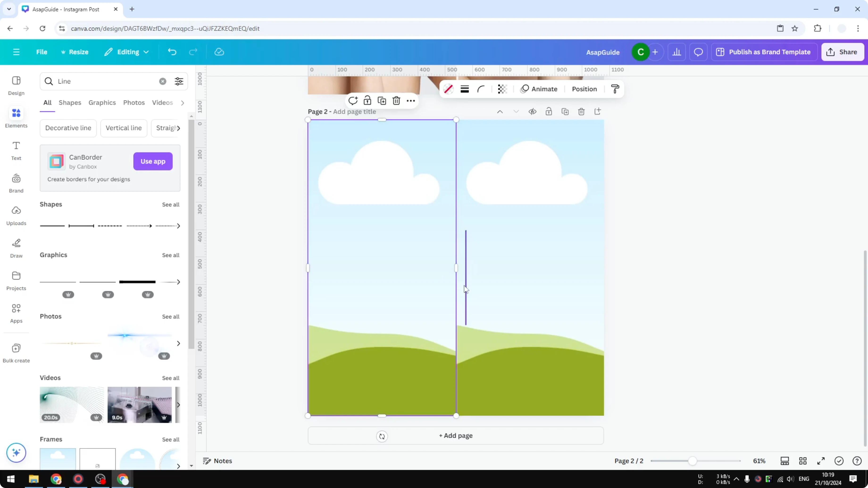Open the Elements panel in the sidebar
This screenshot has height=488, width=868.
(x=16, y=117)
